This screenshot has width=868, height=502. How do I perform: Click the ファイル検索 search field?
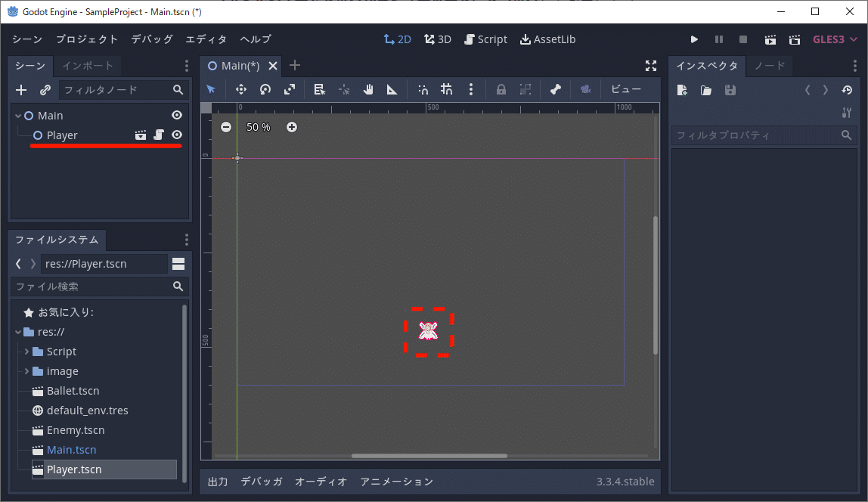[x=99, y=287]
